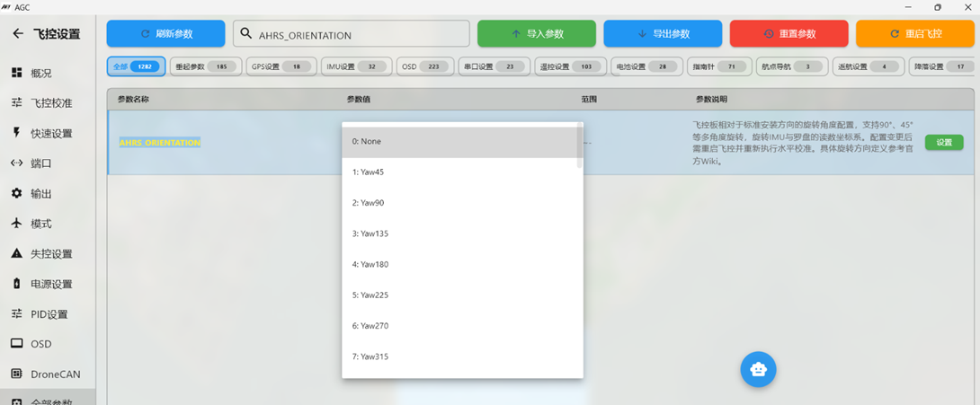
Task: Switch to 遥控设置 parameter filter
Action: 570,66
